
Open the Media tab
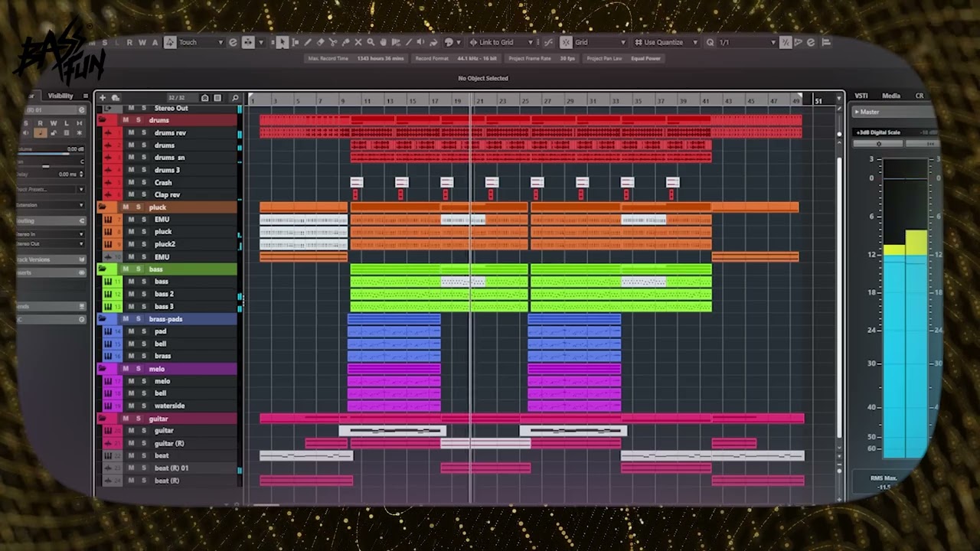click(891, 96)
